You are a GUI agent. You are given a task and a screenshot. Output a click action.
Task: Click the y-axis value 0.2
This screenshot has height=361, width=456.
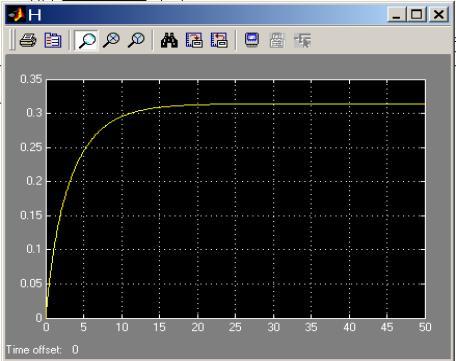35,181
